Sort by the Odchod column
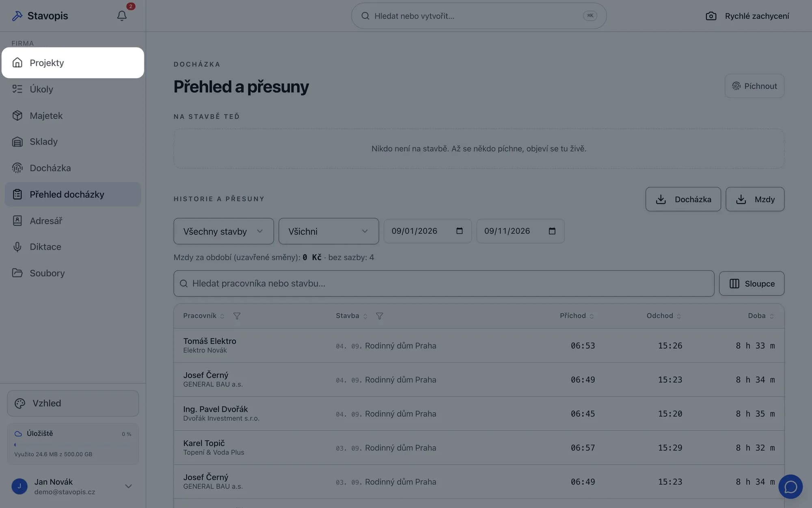812x508 pixels. (x=663, y=316)
